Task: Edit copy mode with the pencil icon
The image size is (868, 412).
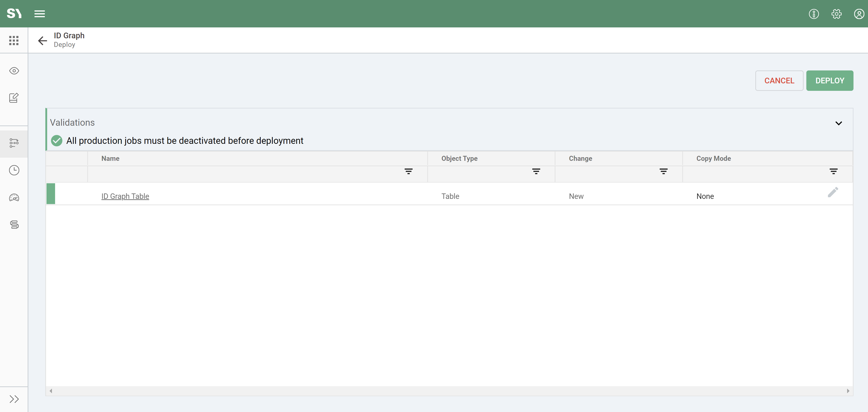Action: pos(833,192)
